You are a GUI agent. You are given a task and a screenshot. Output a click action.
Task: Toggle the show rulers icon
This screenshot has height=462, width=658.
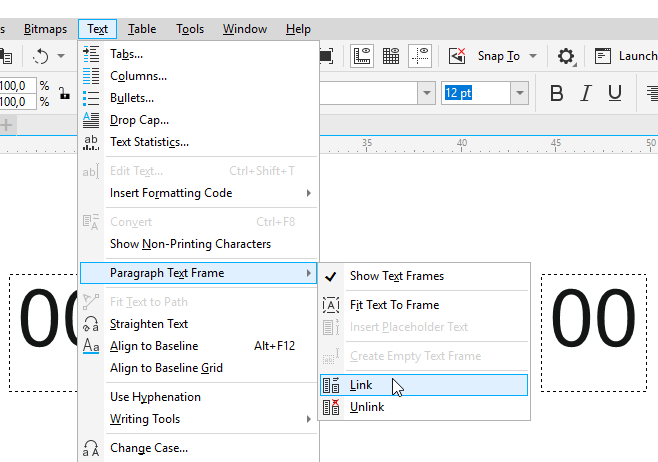click(363, 56)
